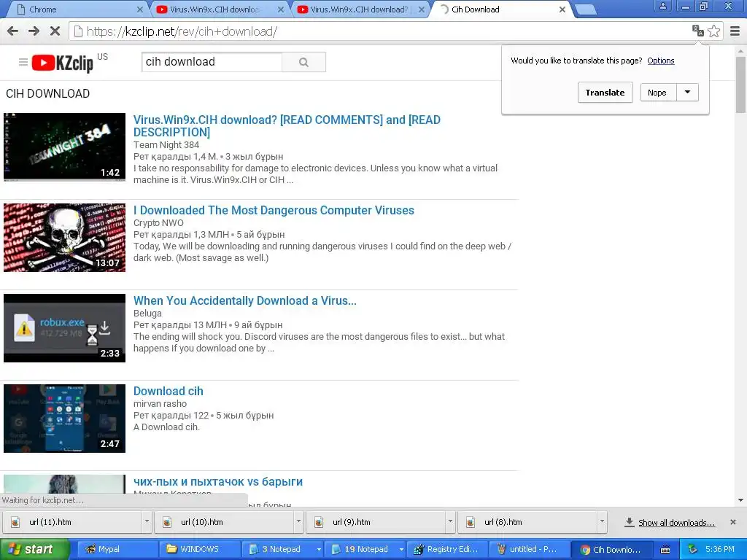Viewport: 747px width, 560px height.
Task: Close the Cih Download tab
Action: pyautogui.click(x=562, y=9)
